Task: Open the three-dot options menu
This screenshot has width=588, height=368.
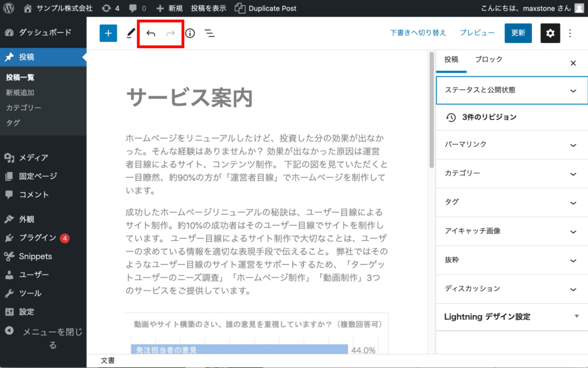Action: tap(570, 33)
